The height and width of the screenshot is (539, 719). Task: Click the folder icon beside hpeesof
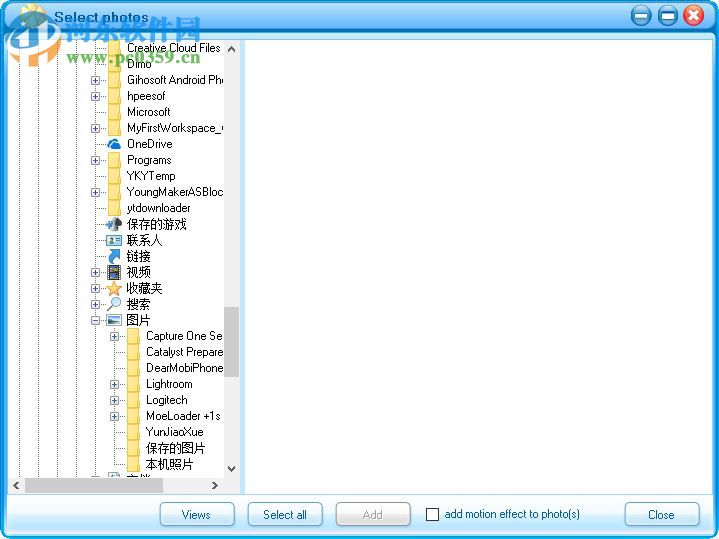(x=114, y=96)
